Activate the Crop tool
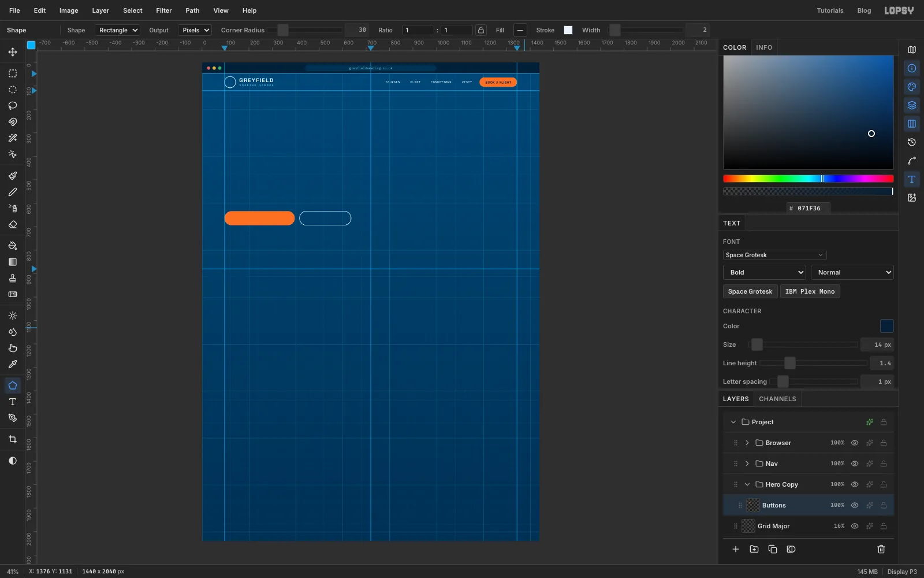Screen dimensions: 924x578 (13, 439)
